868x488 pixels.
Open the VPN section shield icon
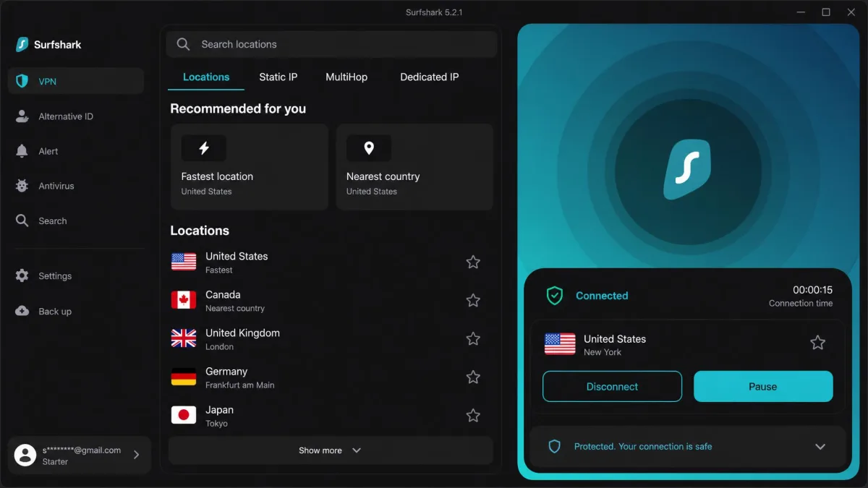pos(22,81)
